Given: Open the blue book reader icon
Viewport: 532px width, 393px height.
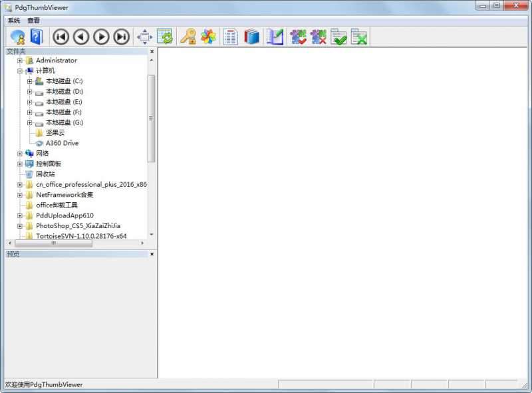Looking at the screenshot, I should point(251,38).
